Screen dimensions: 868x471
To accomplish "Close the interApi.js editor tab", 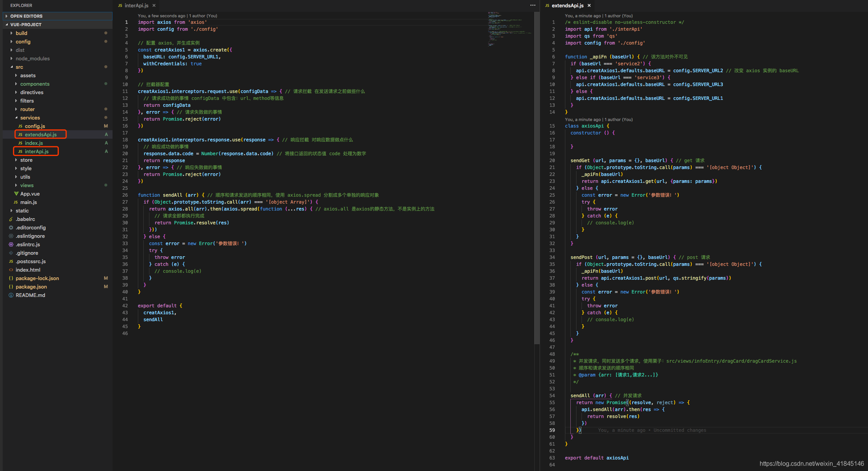I will tap(154, 5).
